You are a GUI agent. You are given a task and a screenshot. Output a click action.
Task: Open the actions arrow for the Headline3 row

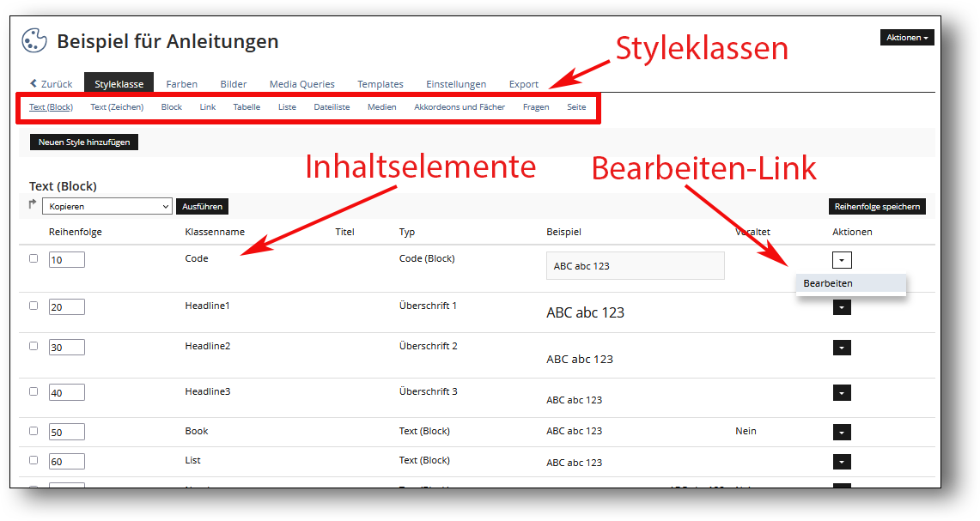(842, 392)
